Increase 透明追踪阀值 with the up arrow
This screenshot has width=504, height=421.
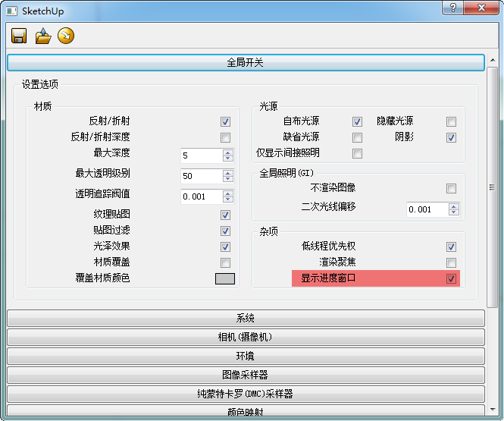click(228, 193)
